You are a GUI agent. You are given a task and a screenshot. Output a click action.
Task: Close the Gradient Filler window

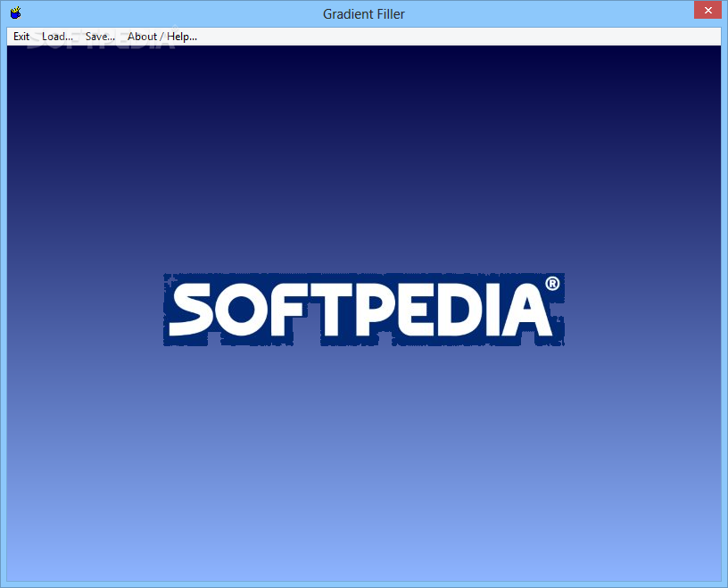point(707,10)
